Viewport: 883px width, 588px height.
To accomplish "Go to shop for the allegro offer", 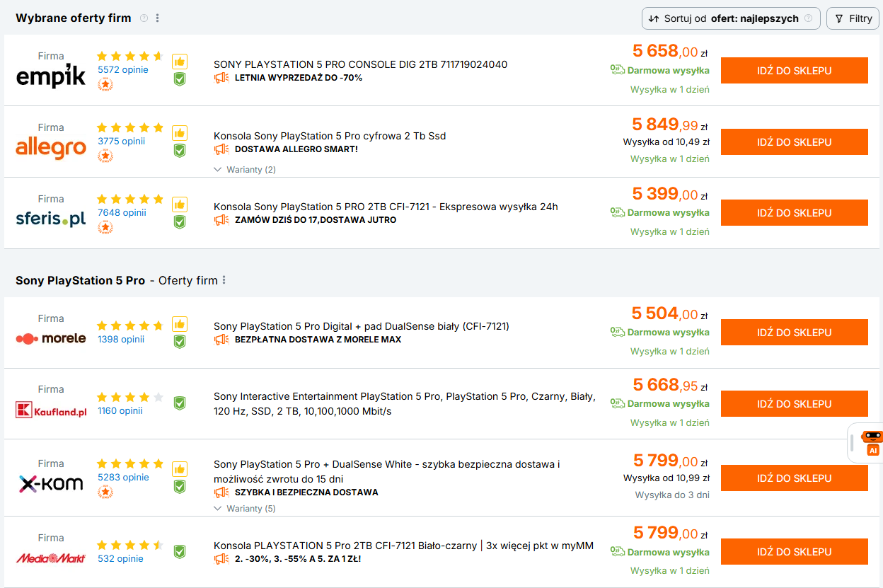I will pyautogui.click(x=794, y=142).
